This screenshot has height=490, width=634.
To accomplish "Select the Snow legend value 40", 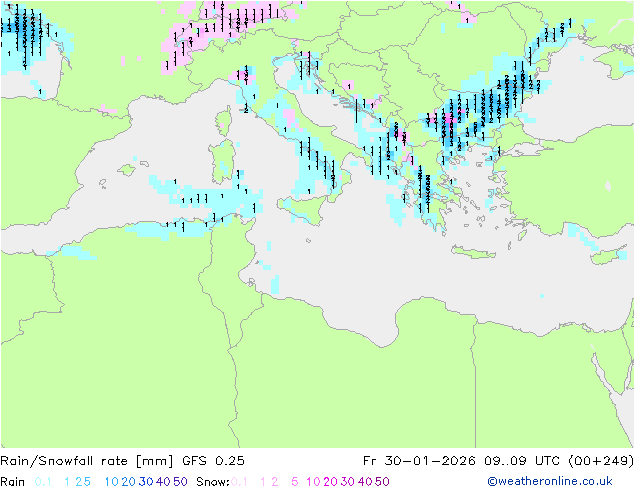I will (365, 482).
